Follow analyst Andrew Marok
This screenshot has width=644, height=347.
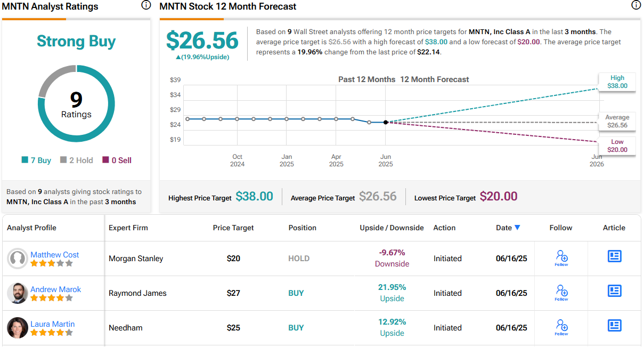tap(561, 293)
